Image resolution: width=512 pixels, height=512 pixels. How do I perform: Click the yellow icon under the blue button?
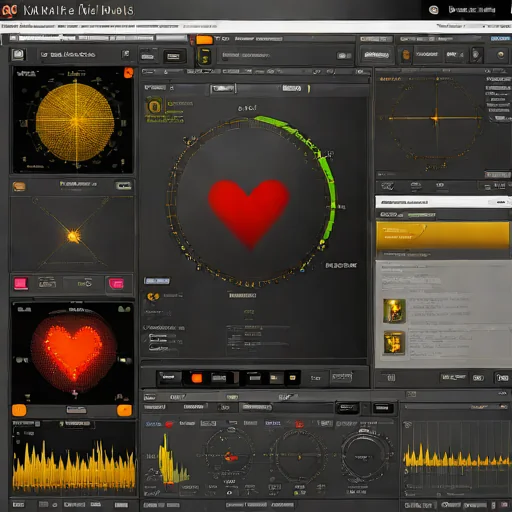(x=153, y=296)
